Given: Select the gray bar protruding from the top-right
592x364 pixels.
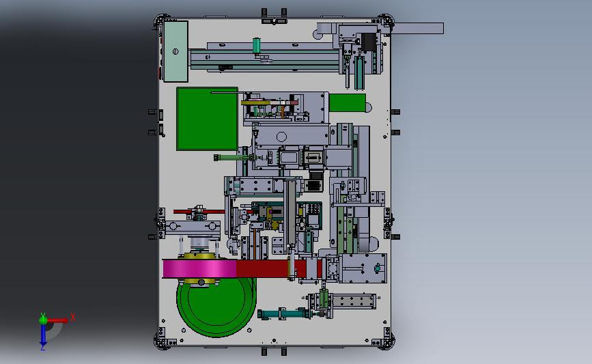Looking at the screenshot, I should tap(419, 28).
